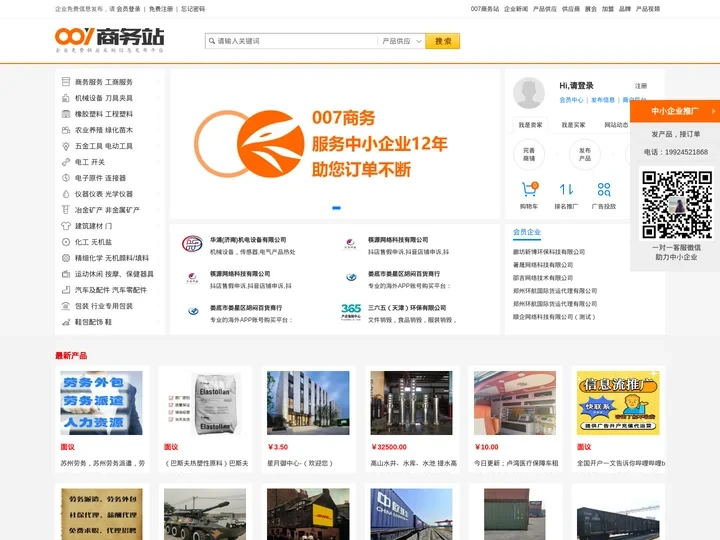Screen dimensions: 720x540
Task: Click the 冶金矿产 category icon
Action: [66, 210]
